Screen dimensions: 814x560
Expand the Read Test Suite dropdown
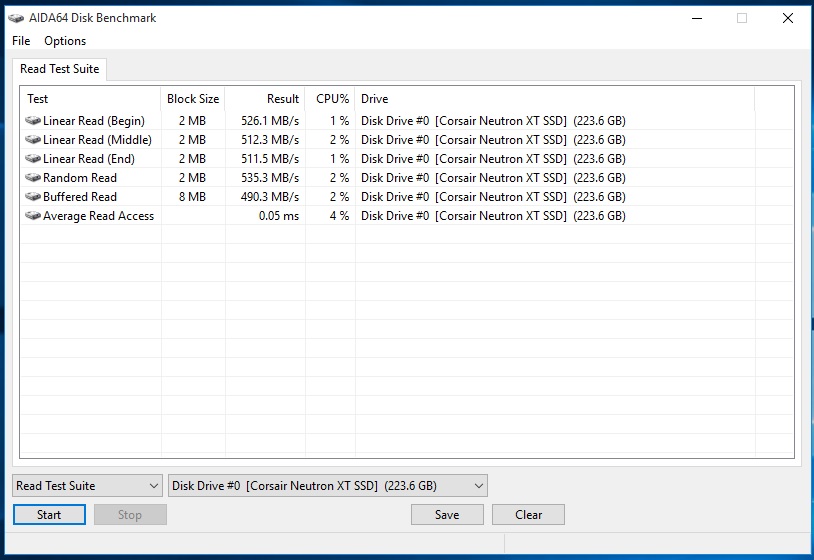tap(87, 486)
